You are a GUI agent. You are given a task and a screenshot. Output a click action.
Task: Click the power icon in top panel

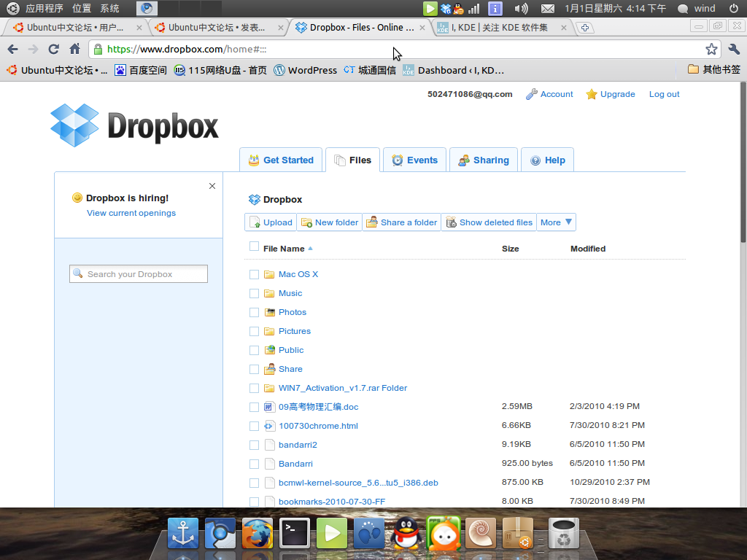click(734, 9)
